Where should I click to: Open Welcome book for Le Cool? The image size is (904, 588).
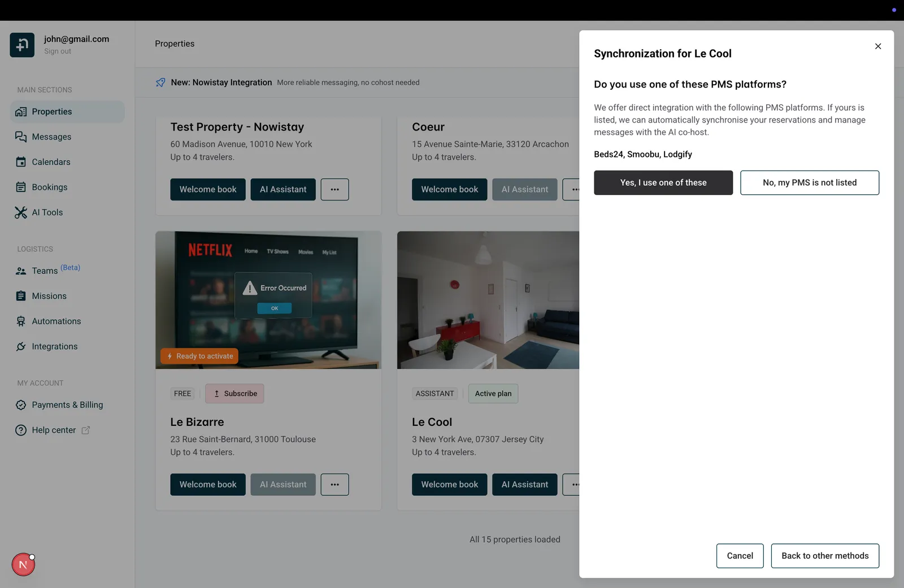[x=449, y=485]
